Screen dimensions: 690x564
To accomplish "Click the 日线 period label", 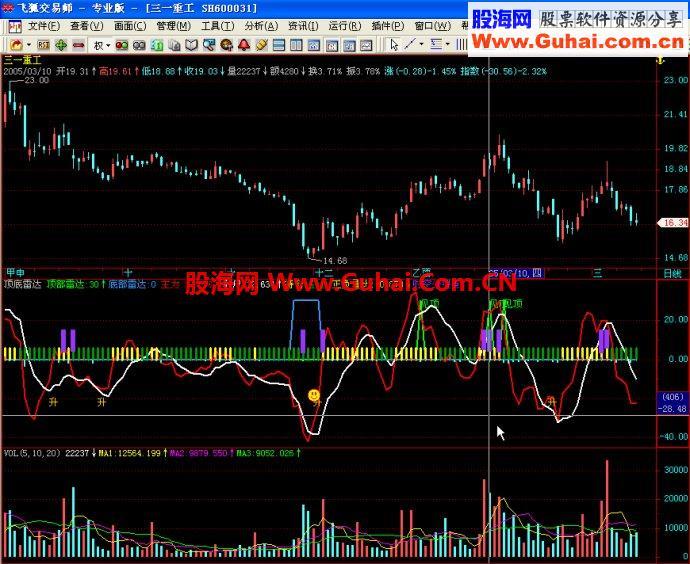I will click(672, 274).
